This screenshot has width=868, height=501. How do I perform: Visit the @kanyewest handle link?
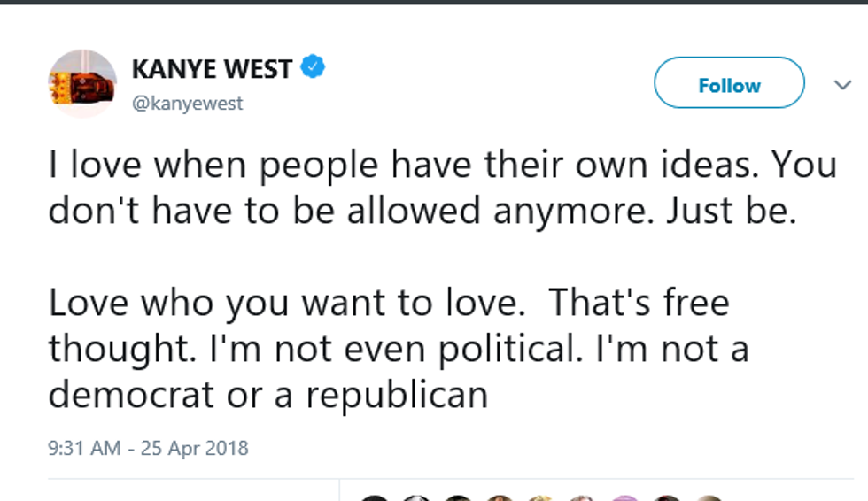(187, 104)
